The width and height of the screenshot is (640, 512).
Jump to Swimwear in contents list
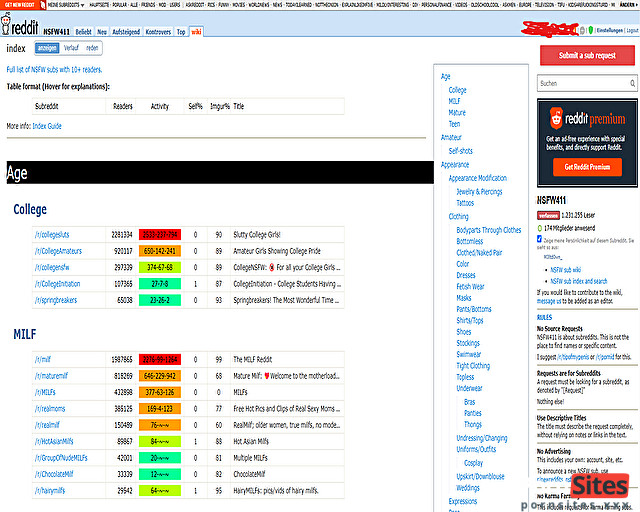469,354
